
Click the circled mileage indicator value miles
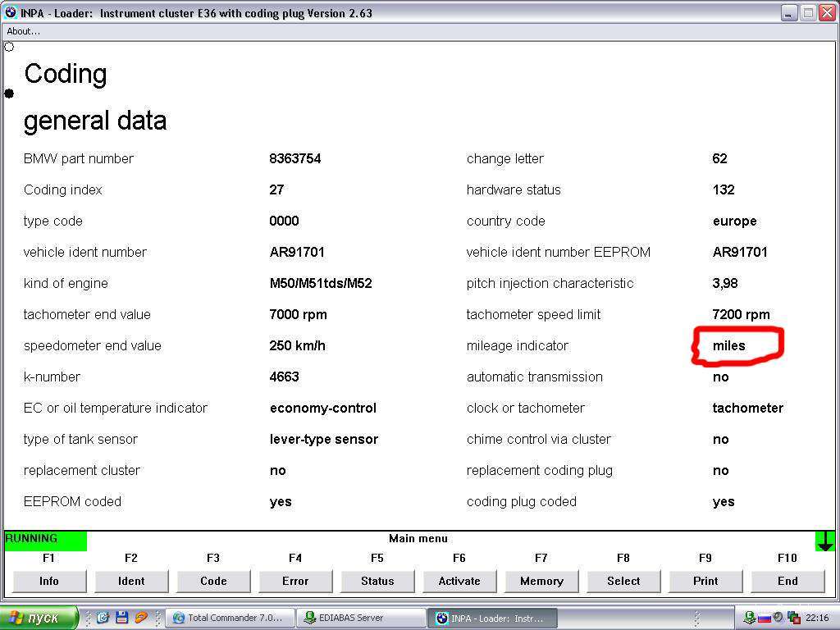[729, 345]
